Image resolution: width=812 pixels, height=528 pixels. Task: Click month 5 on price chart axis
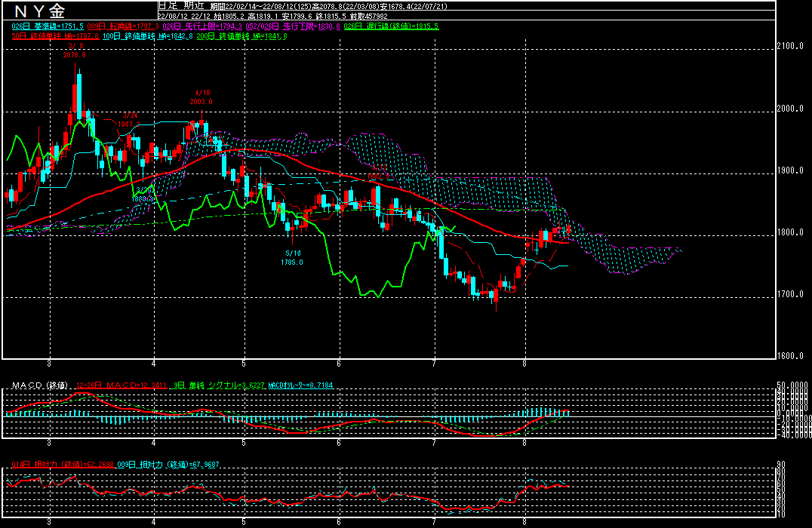pos(244,364)
